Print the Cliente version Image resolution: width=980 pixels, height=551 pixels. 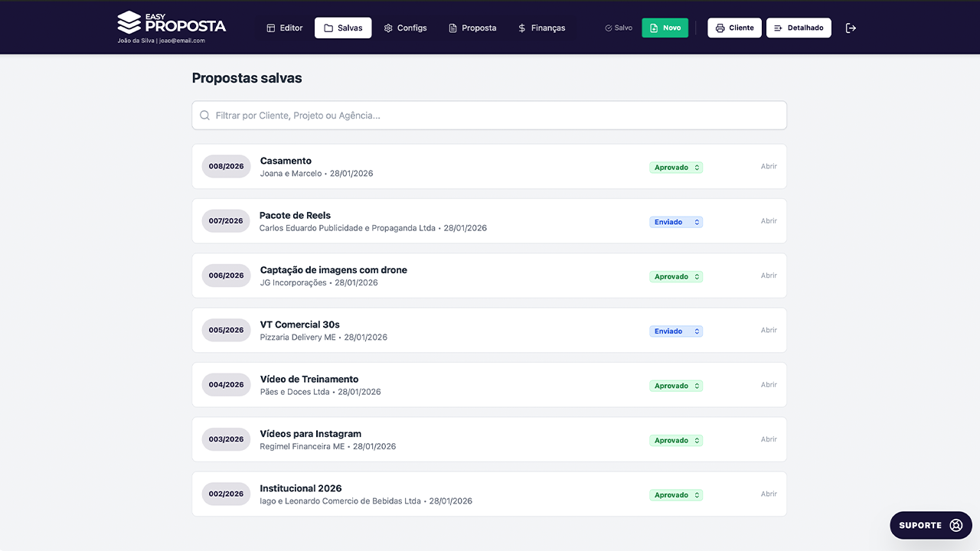734,28
